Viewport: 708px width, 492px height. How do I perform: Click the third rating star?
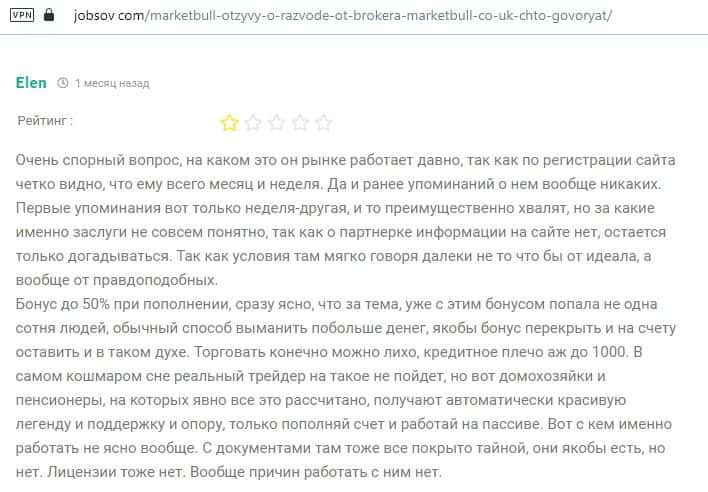[x=276, y=123]
